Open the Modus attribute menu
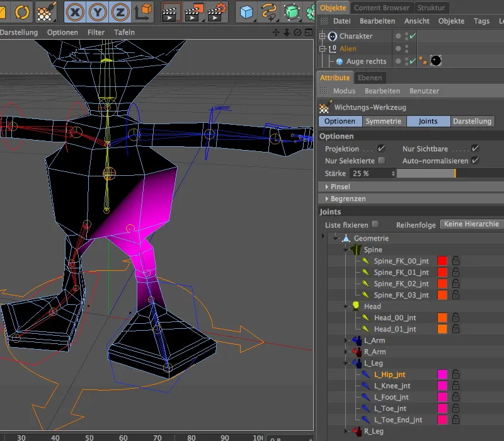The height and width of the screenshot is (441, 504). (x=344, y=91)
